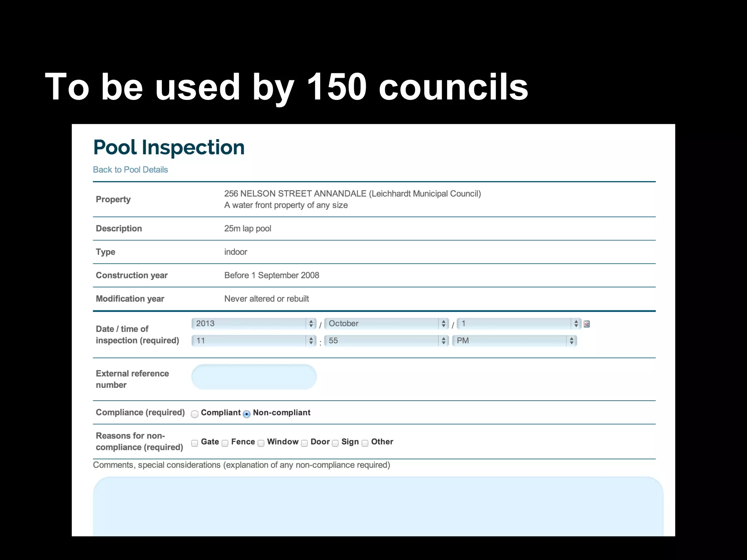747x560 pixels.
Task: Open the day dropdown showing 1
Action: (519, 323)
